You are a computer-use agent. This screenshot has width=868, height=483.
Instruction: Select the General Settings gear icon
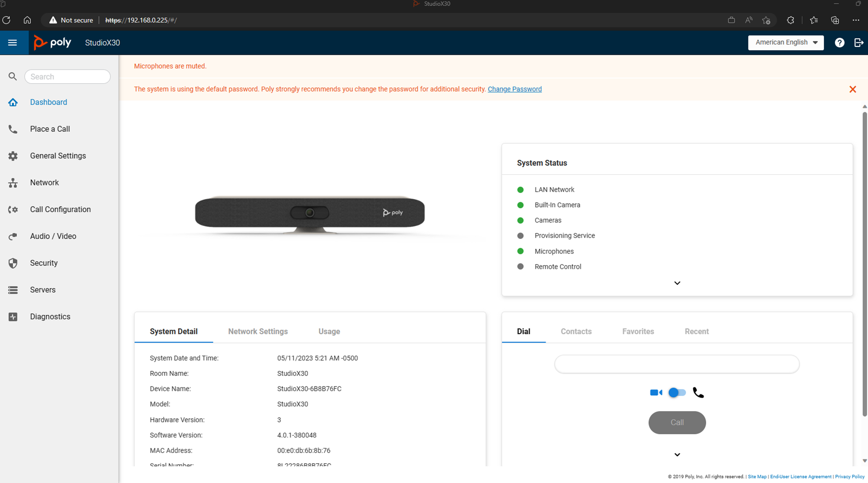[x=13, y=156]
